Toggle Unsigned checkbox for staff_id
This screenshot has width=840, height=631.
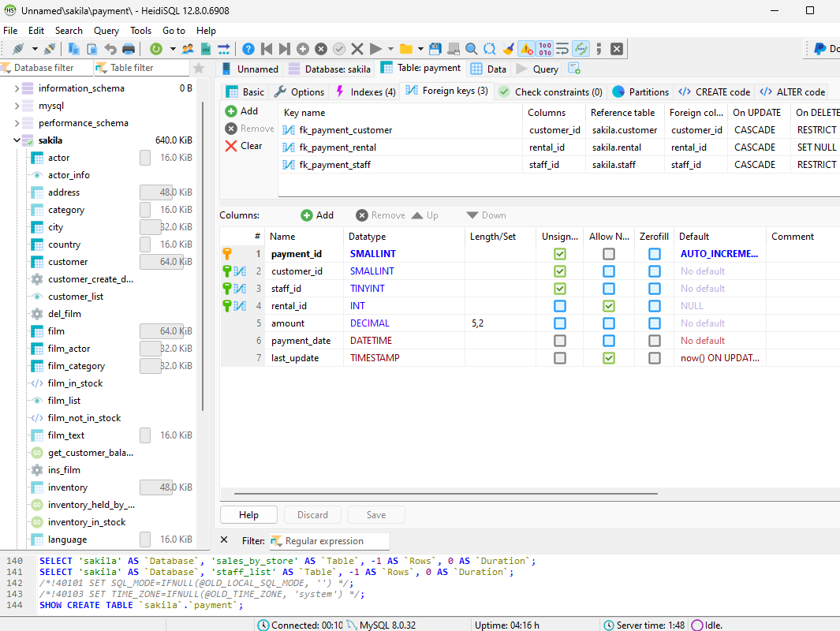click(x=560, y=289)
